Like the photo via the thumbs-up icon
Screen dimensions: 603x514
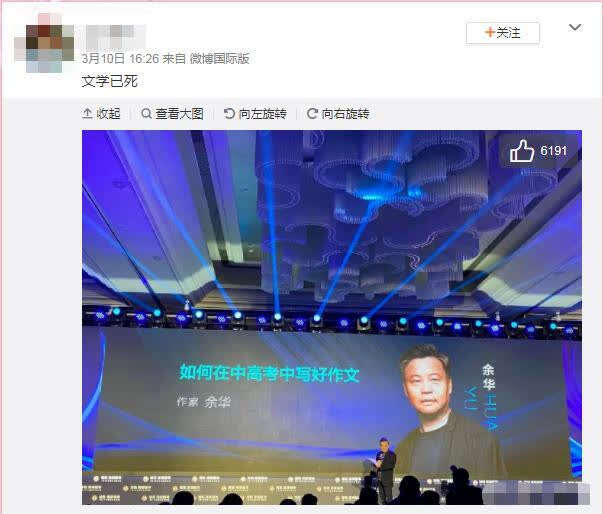click(x=522, y=151)
